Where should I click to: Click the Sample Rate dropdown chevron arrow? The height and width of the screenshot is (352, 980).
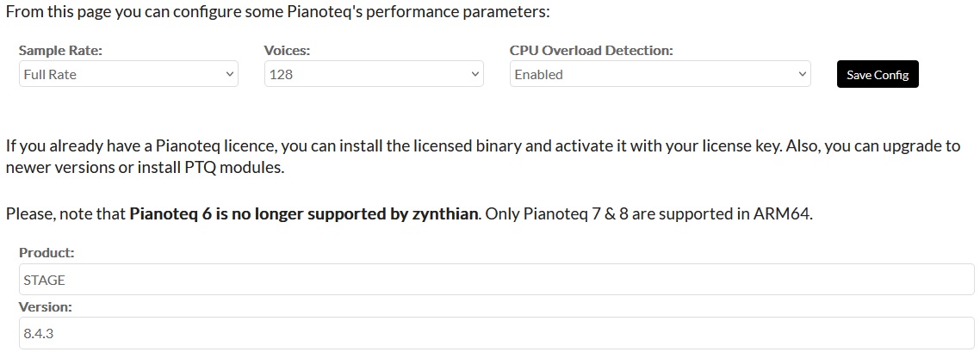(229, 75)
